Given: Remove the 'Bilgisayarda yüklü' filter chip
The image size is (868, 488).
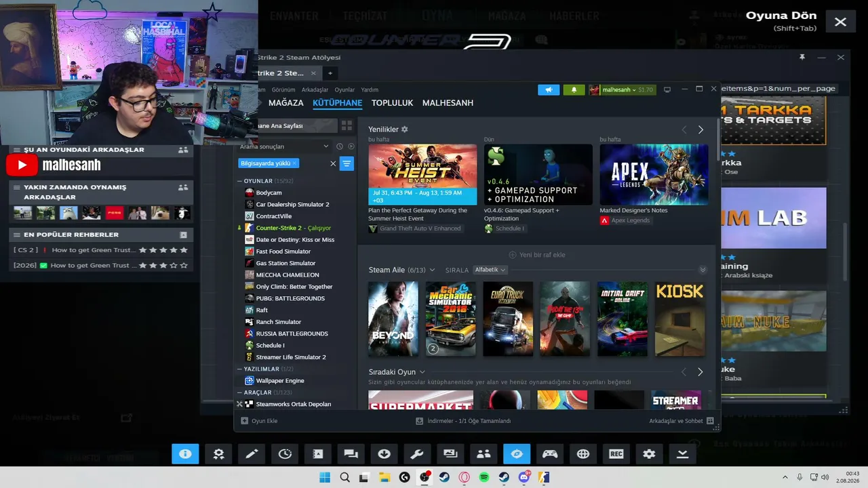Looking at the screenshot, I should click(295, 163).
